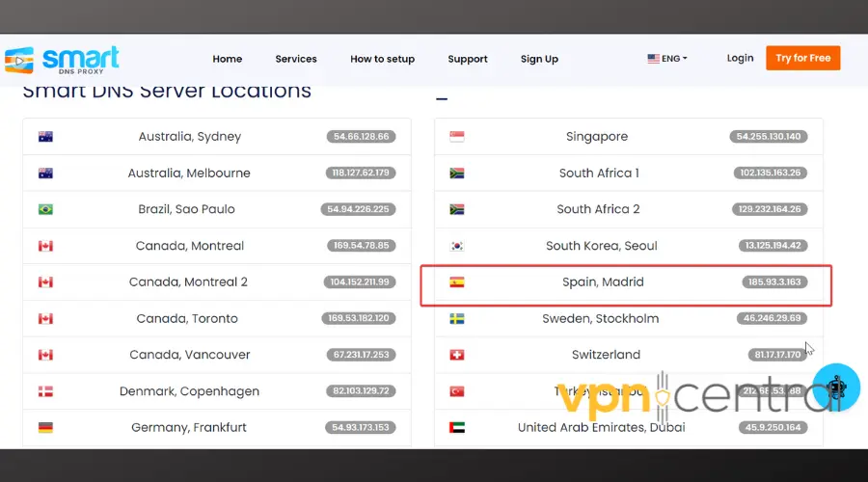Click the South Korea flag icon
The image size is (868, 482).
tap(457, 246)
